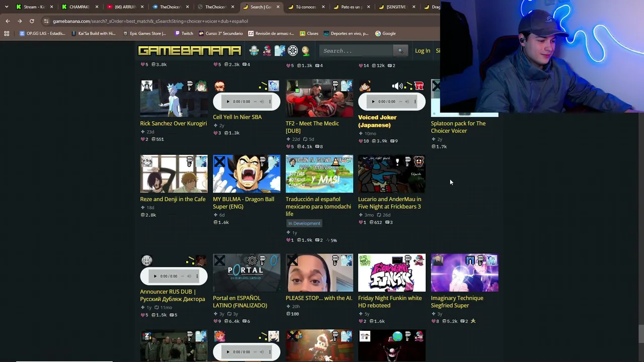
Task: Open the Chrome apps grid icon
Action: (7, 34)
